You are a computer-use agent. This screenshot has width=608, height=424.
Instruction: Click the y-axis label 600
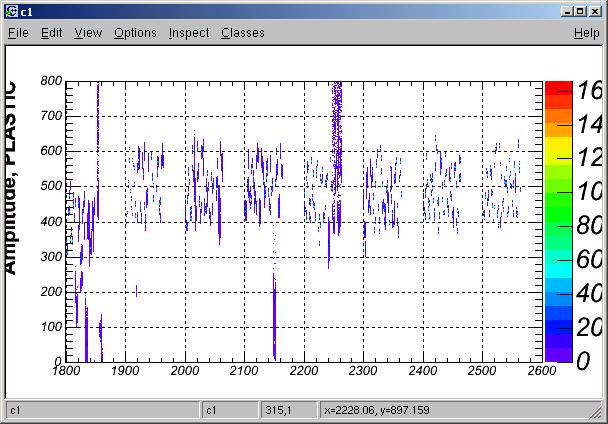(51, 151)
